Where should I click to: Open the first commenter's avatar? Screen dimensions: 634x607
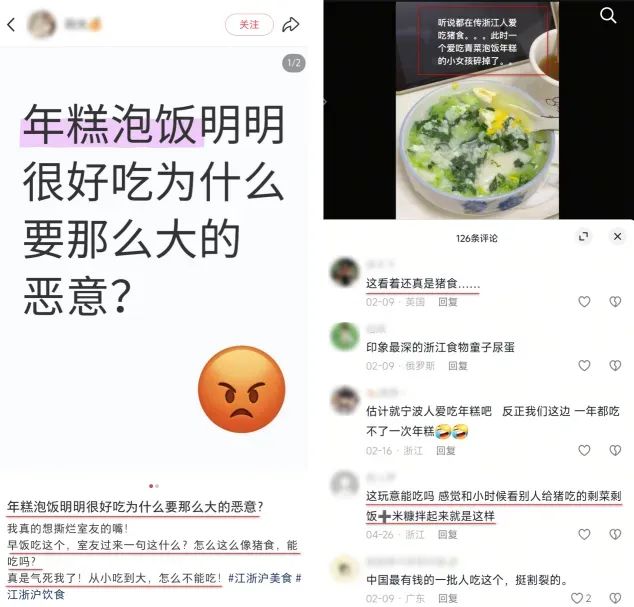pyautogui.click(x=344, y=271)
